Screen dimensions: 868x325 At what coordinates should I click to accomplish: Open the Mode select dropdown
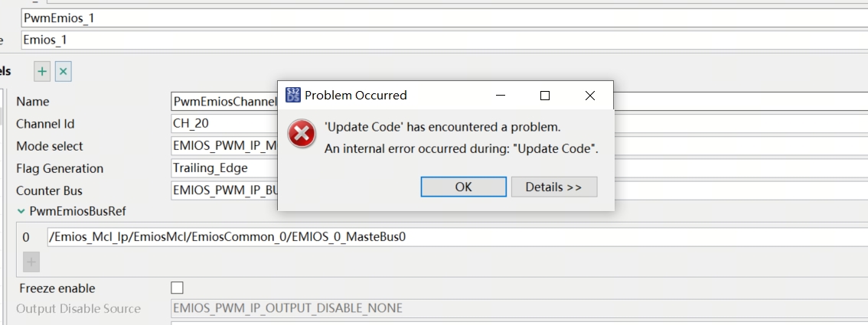coord(222,146)
